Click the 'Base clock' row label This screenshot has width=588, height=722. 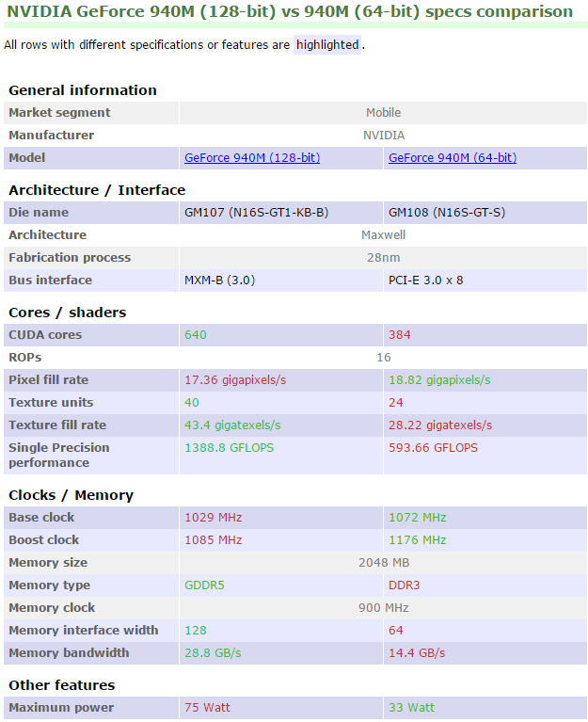click(x=41, y=518)
